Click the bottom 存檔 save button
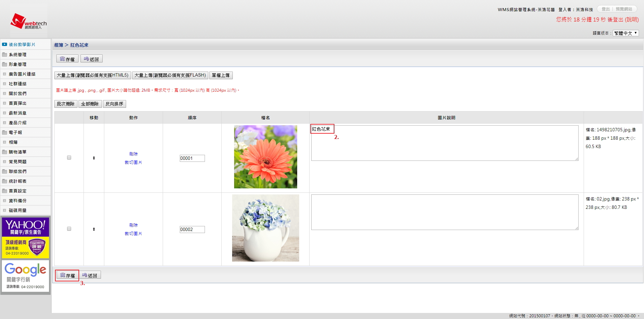 coord(67,275)
